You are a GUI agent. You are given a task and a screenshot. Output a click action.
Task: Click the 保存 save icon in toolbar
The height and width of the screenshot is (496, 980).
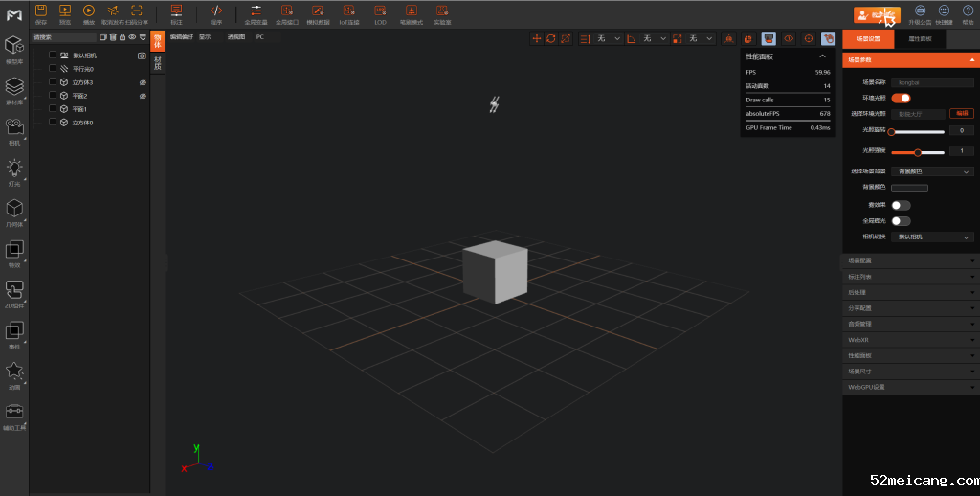pos(40,11)
